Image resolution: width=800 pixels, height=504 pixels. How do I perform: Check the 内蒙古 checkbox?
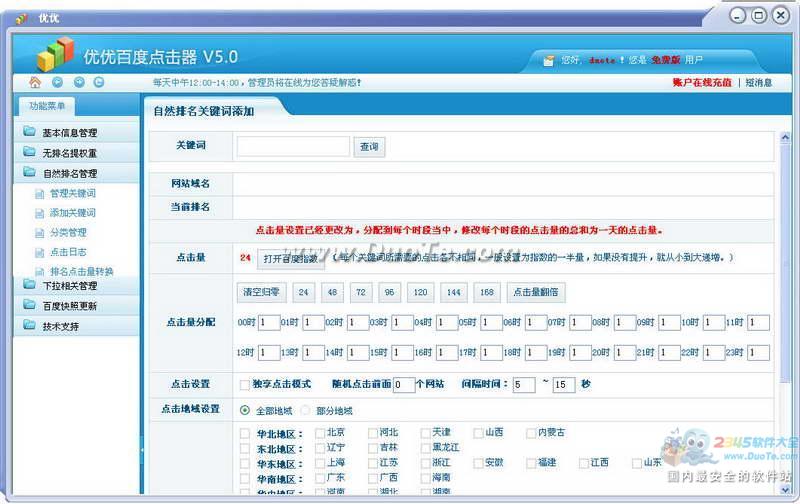point(531,433)
